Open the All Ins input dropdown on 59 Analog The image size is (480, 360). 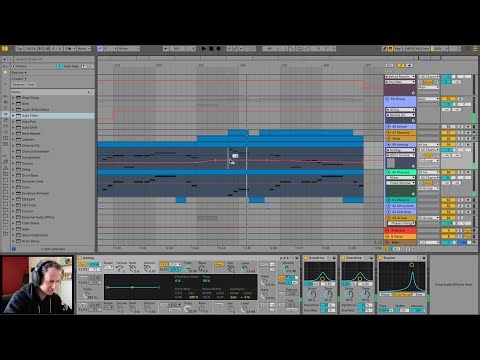coord(428,145)
